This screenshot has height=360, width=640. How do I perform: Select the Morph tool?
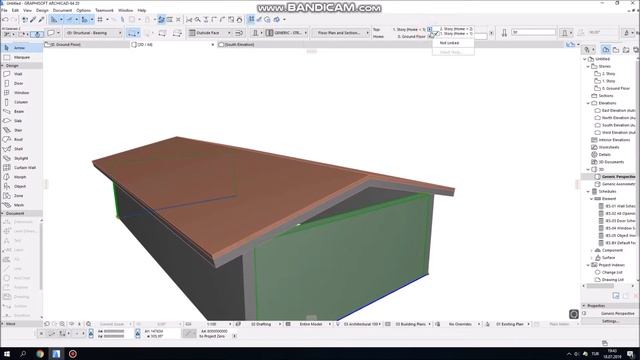click(x=21, y=177)
